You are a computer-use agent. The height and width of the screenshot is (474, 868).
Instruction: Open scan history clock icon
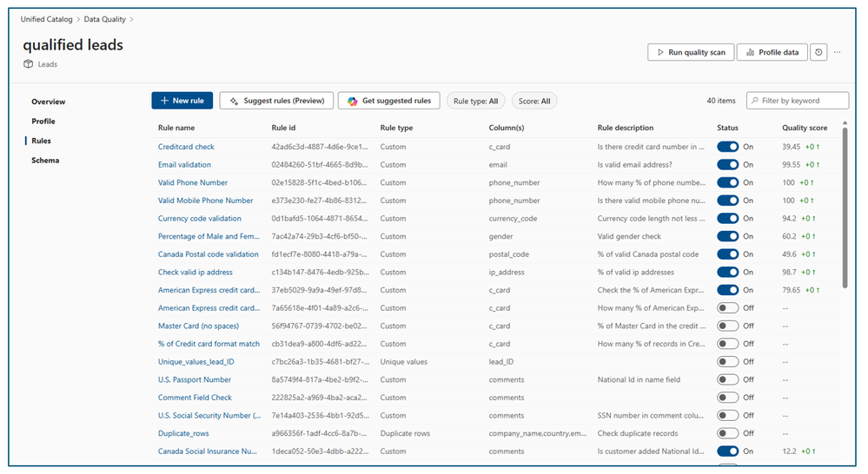pos(818,52)
